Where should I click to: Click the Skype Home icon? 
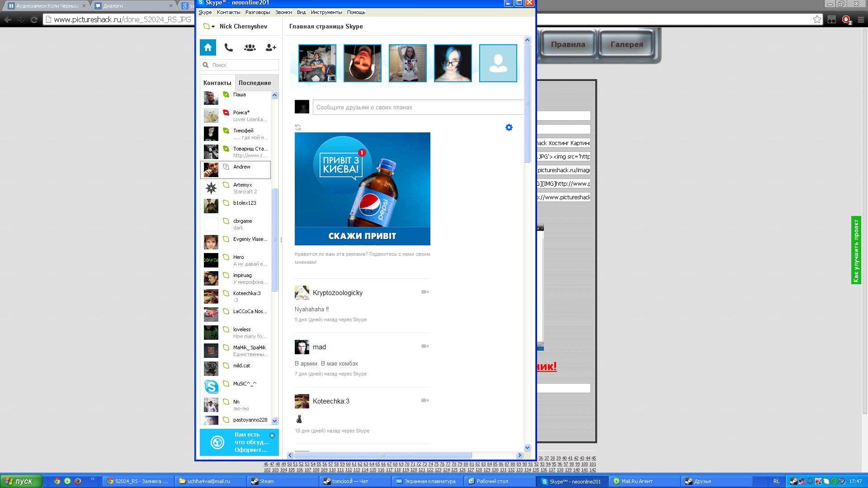coord(208,47)
